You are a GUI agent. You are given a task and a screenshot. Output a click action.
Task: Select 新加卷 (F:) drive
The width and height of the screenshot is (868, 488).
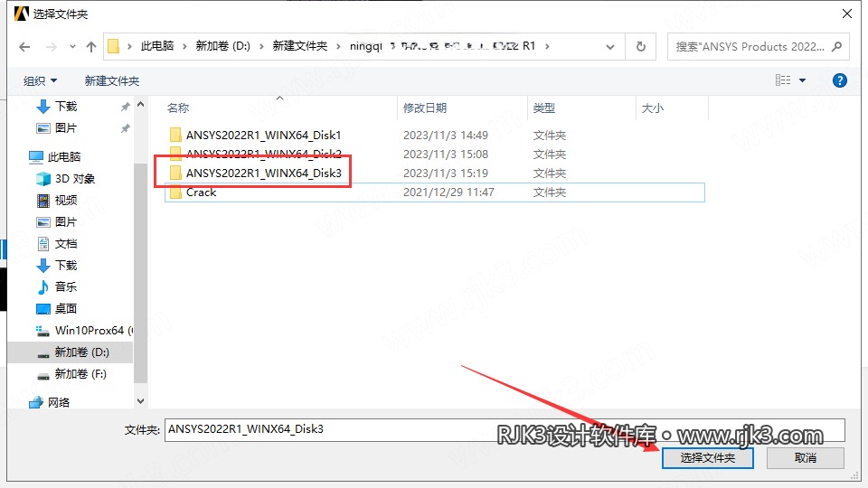[80, 374]
